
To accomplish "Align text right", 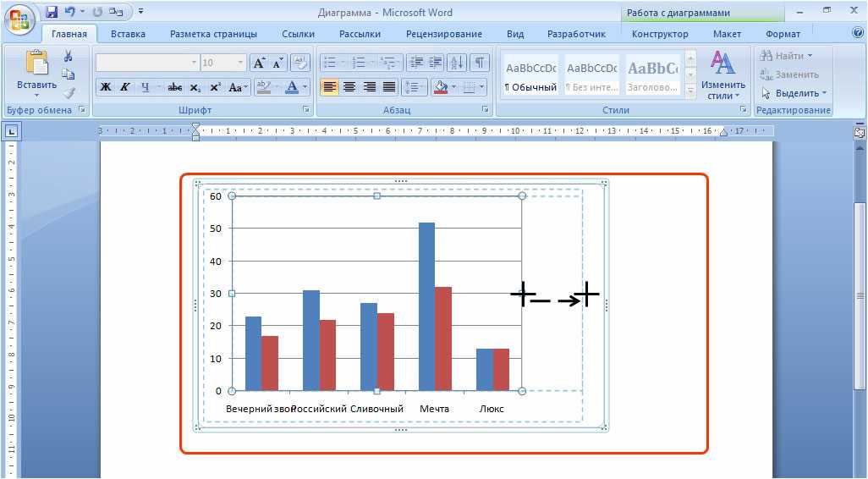I will click(x=369, y=87).
